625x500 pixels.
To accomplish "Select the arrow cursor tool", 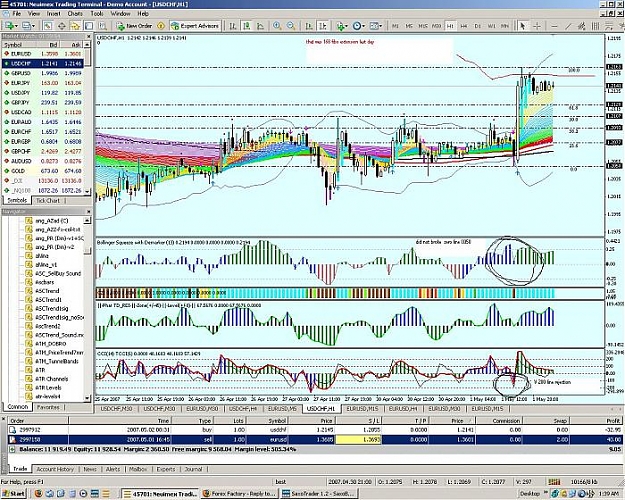I will (522, 26).
